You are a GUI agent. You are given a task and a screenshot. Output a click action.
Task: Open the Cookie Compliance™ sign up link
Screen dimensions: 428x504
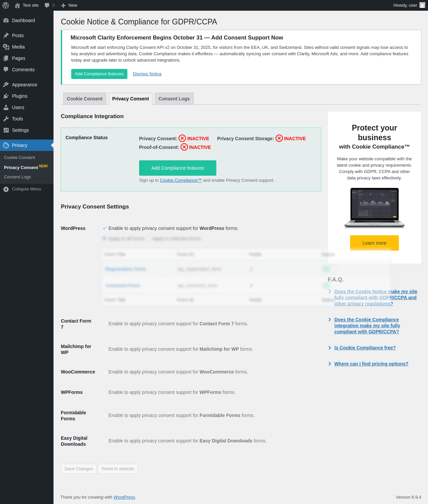(x=181, y=180)
